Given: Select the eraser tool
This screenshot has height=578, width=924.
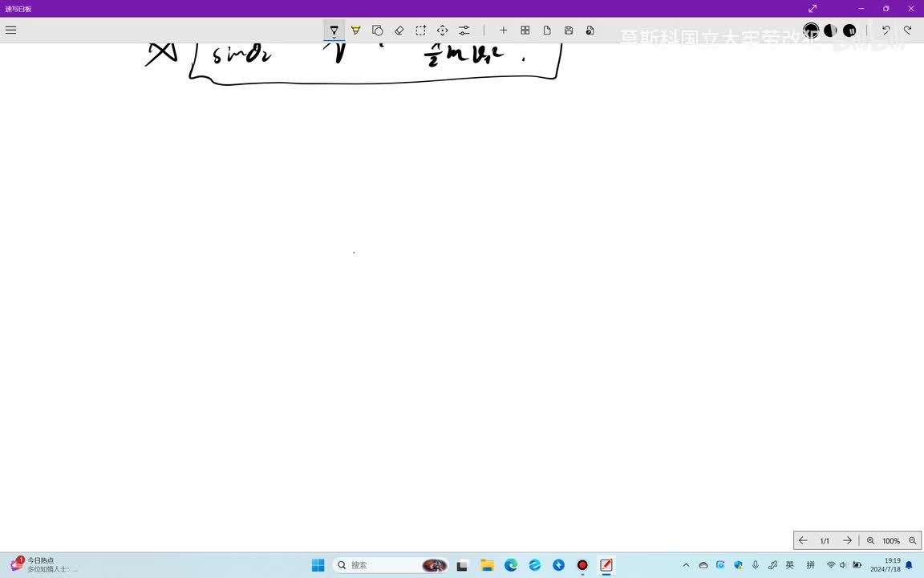Looking at the screenshot, I should click(399, 30).
